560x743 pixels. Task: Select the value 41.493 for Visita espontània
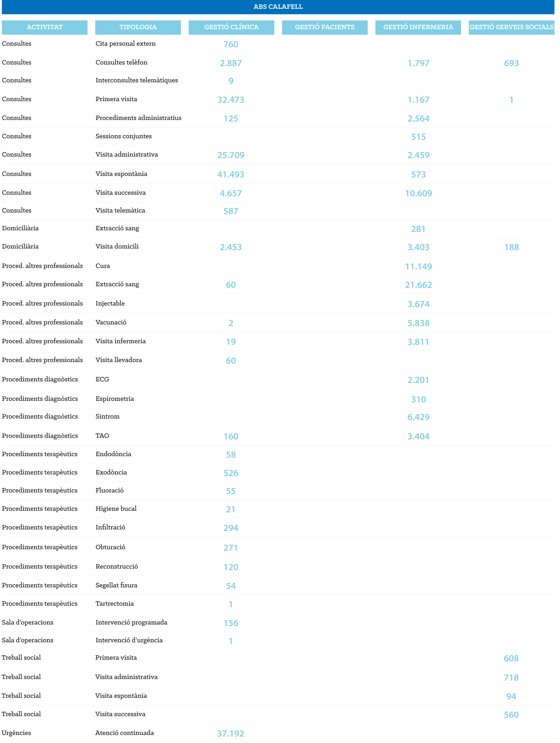coord(231,175)
